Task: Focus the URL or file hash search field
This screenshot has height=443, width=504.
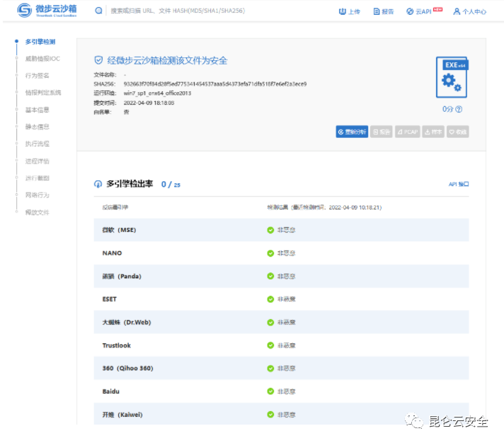Action: click(x=178, y=11)
